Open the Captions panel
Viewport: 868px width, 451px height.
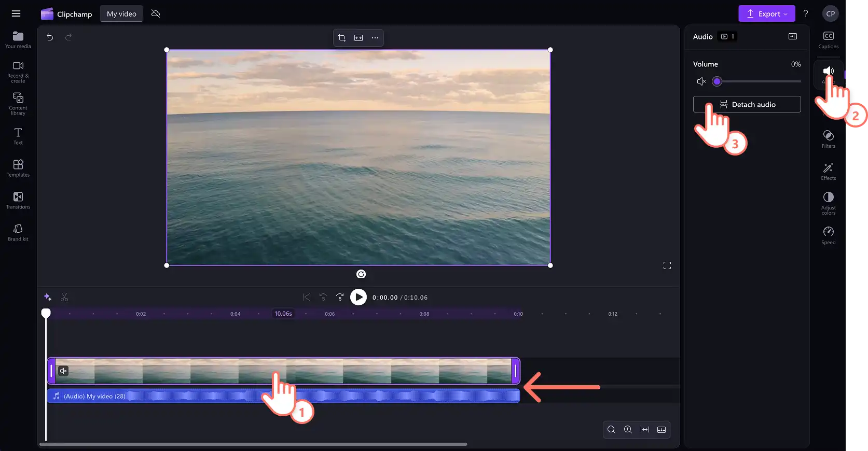829,40
